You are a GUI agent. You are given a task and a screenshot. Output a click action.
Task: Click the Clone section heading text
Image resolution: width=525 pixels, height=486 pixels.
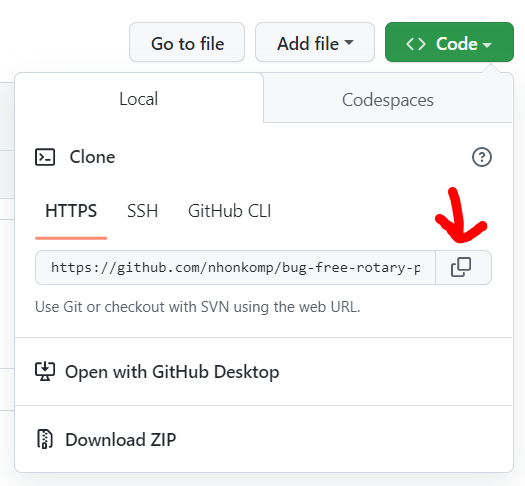pos(92,157)
